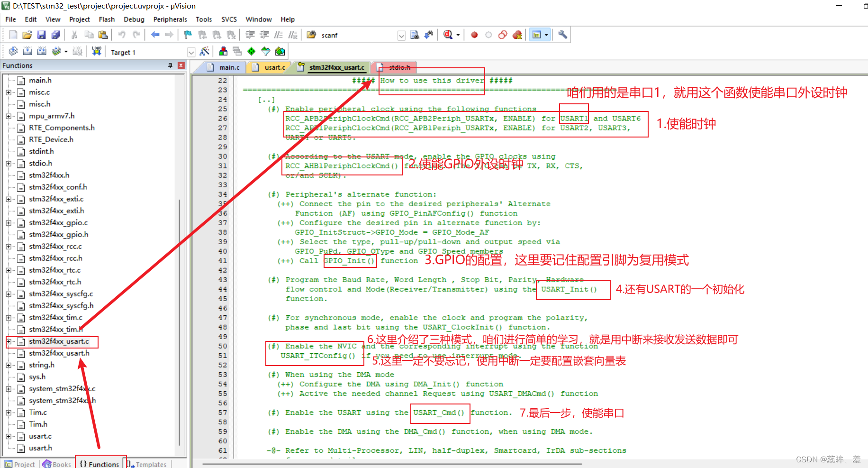Open a file with folder icon
This screenshot has height=468, width=868.
tap(27, 35)
